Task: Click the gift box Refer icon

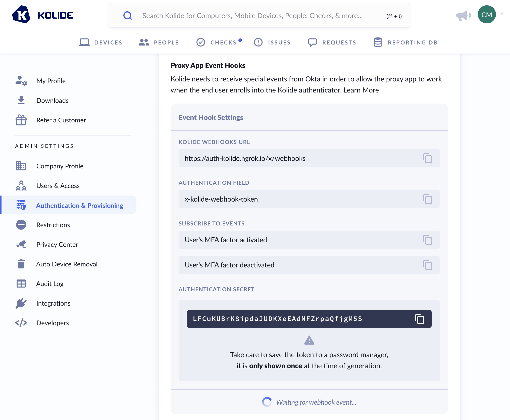Action: click(21, 120)
